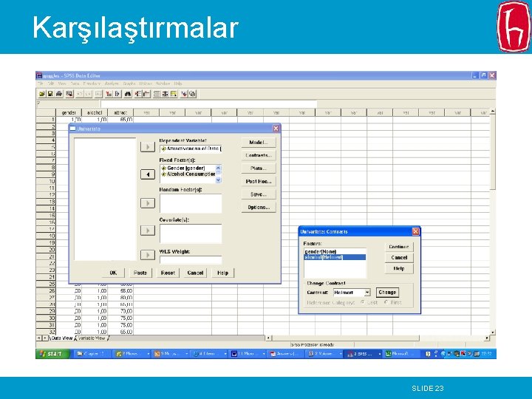This screenshot has height=399, width=532.
Task: Click the Covariate(s) list box
Action: coord(191,233)
